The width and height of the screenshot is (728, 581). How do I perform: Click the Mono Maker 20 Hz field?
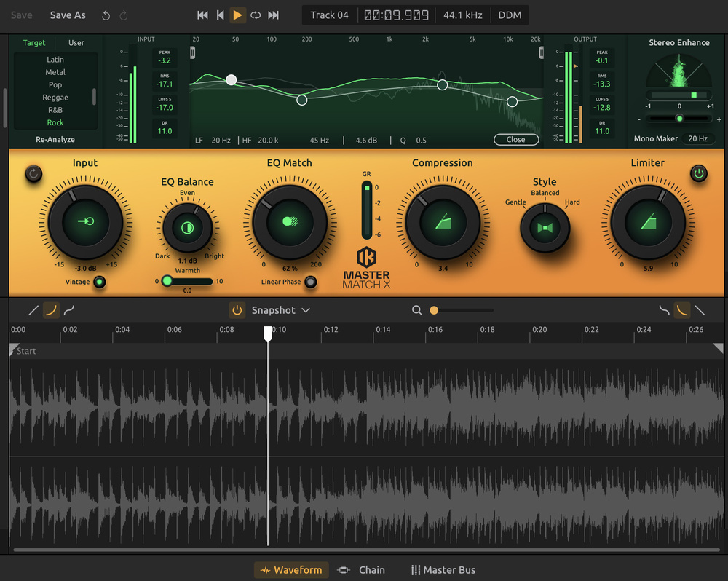698,138
